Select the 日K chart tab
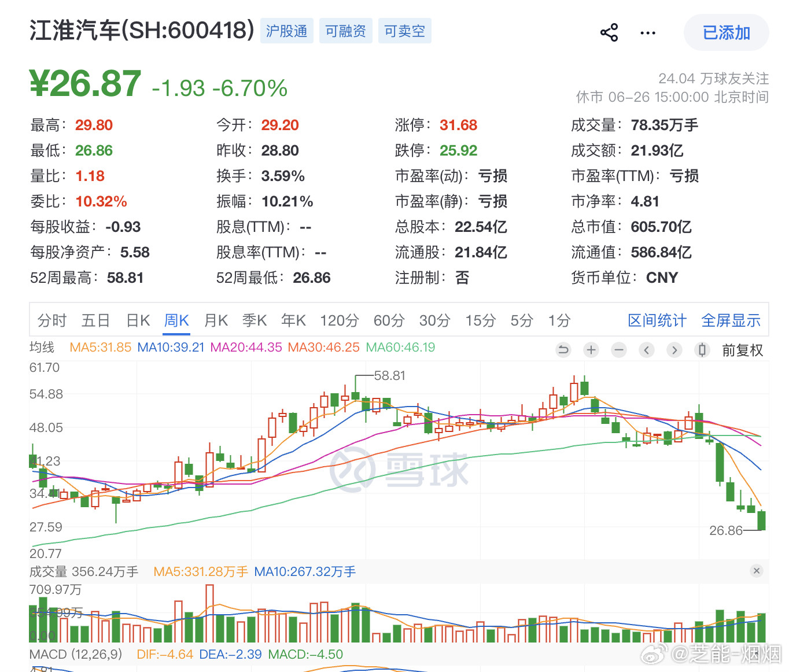789x672 pixels. point(138,320)
